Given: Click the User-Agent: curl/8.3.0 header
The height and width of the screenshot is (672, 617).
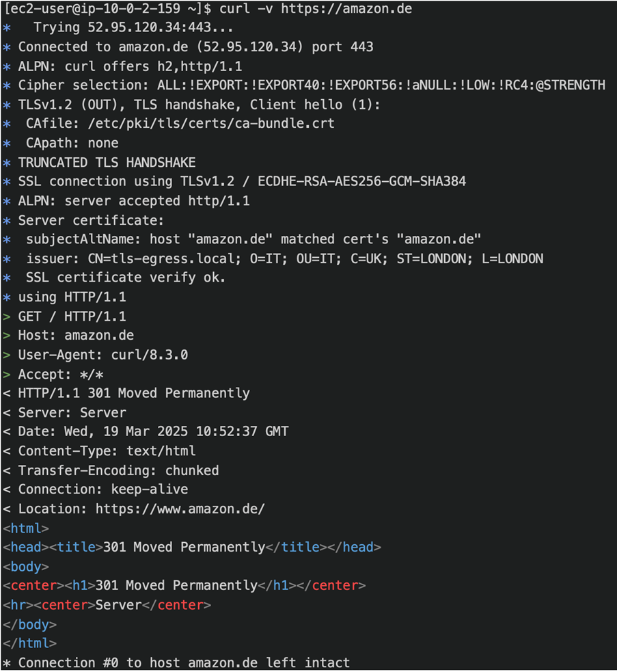Looking at the screenshot, I should 102,355.
